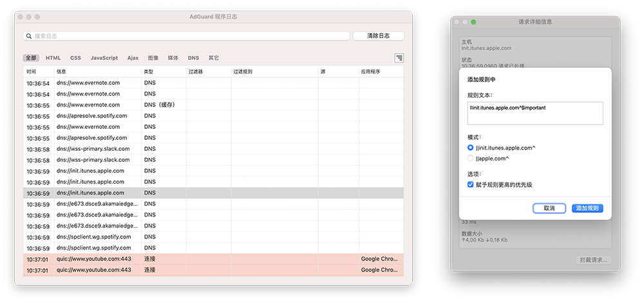Click the 过滤规则 column header
644x303 pixels.
point(274,72)
